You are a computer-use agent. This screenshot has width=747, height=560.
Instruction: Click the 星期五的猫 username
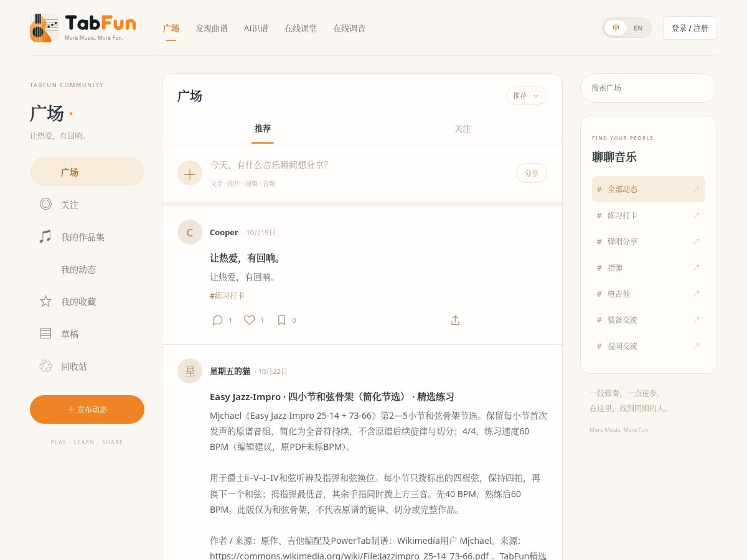tap(230, 371)
